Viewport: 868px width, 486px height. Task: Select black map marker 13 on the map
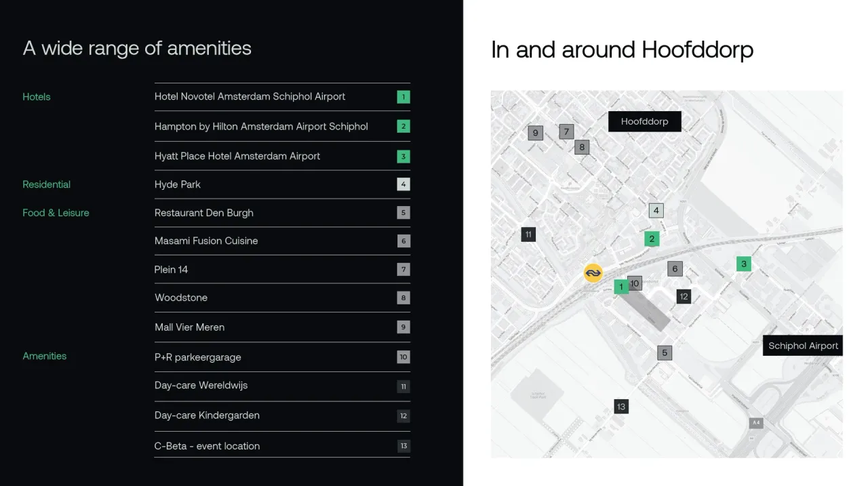[621, 407]
